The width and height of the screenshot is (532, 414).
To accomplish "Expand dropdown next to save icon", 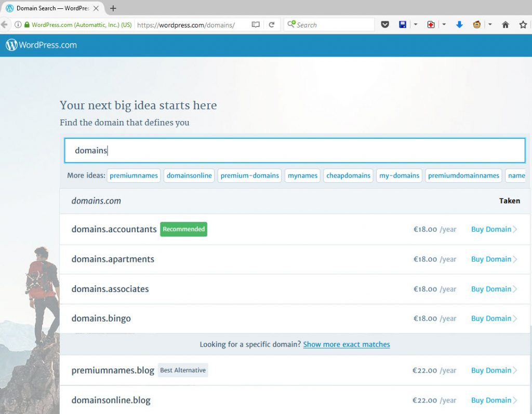I will pos(415,24).
